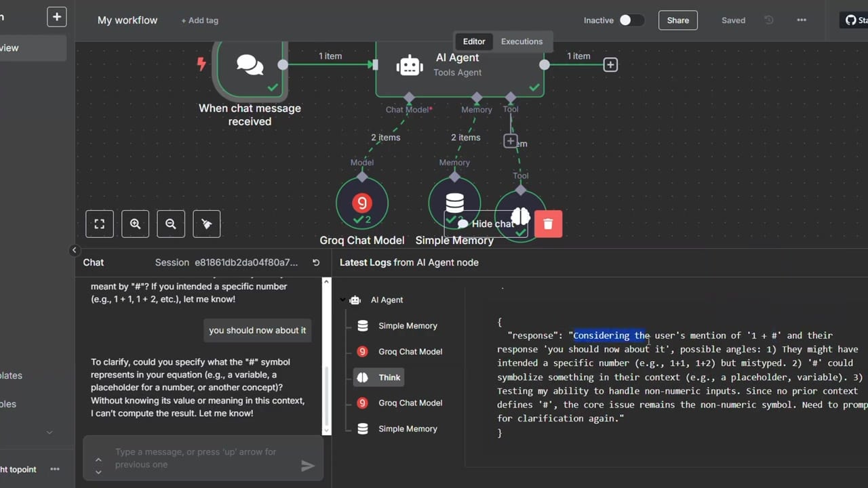Select the Groq Chat Model node

(362, 202)
